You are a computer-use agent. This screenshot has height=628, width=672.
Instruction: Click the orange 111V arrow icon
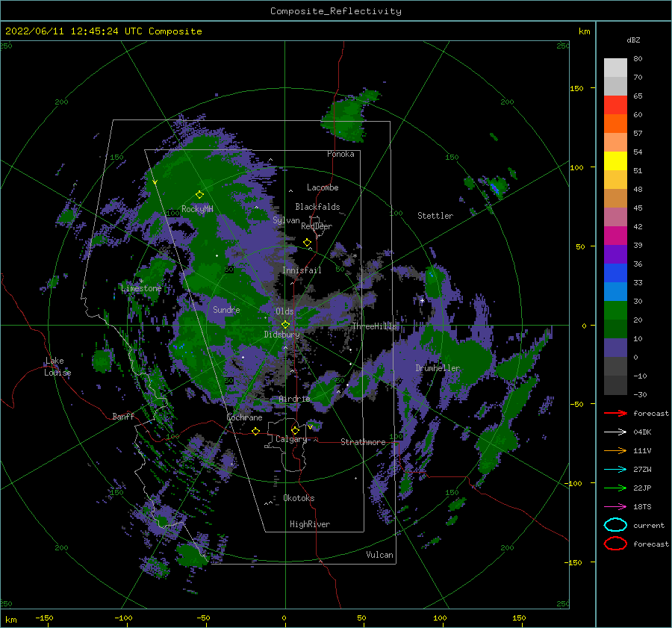tap(615, 450)
